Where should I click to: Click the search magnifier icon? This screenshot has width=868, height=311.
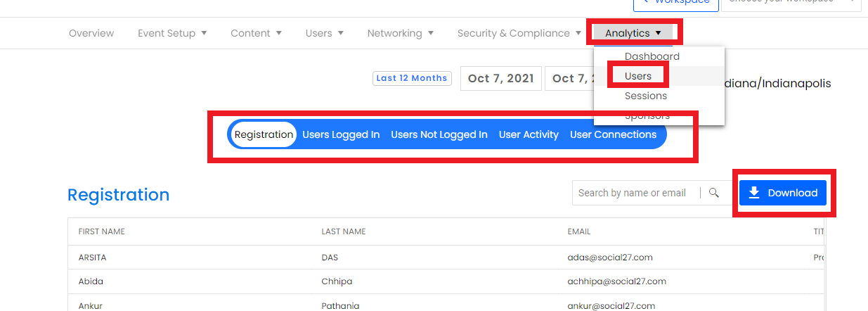click(714, 193)
